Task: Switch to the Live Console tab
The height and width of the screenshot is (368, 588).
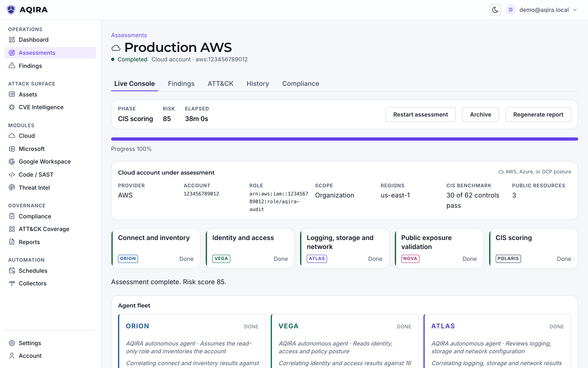Action: (x=134, y=83)
